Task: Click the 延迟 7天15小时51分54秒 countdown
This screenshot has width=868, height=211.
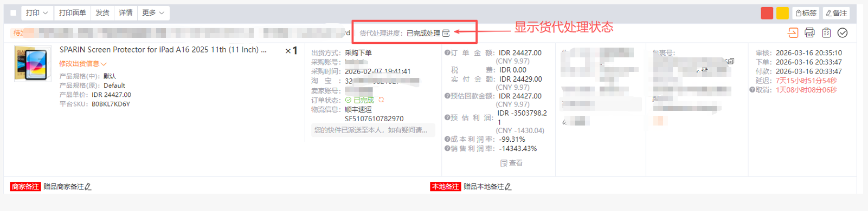Action: [806, 81]
